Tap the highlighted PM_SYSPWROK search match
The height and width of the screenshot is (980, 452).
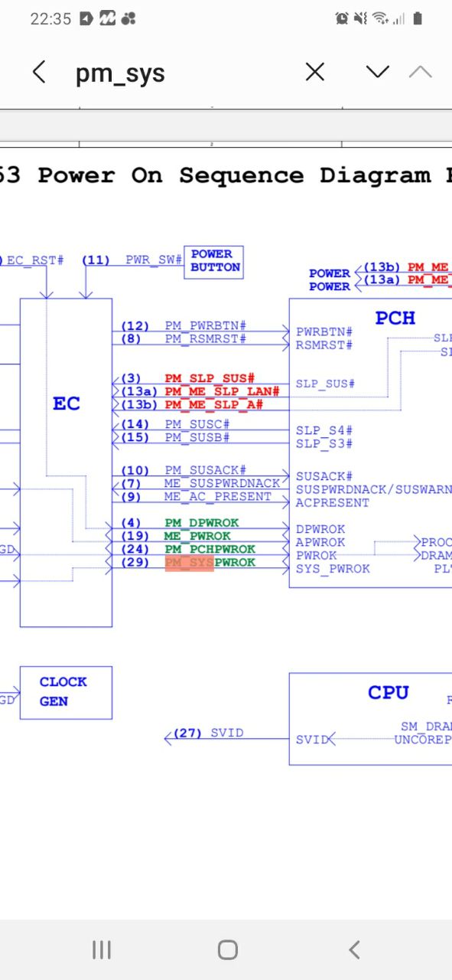point(210,563)
